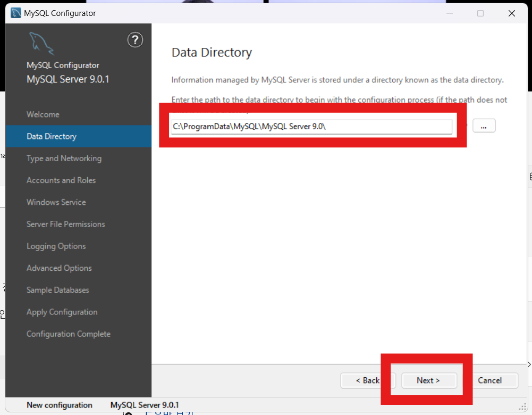Viewport: 532px width, 415px height.
Task: Click the 'Data Directory' page heading
Action: 212,53
